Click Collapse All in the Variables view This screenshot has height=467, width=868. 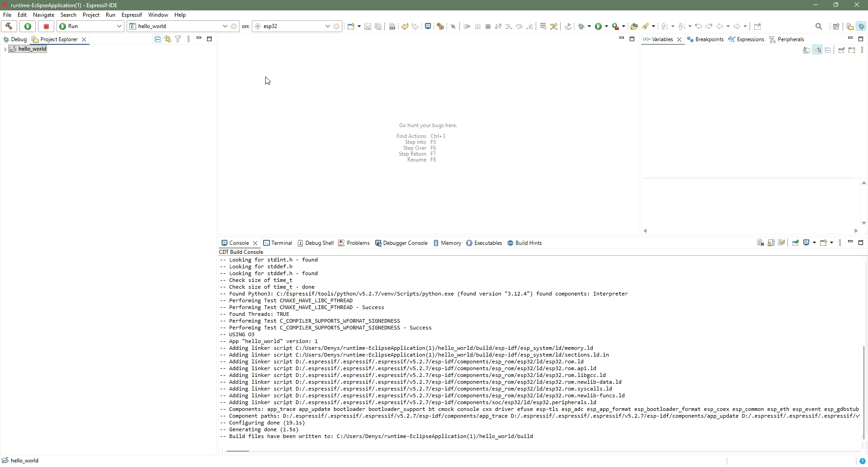[x=828, y=50]
